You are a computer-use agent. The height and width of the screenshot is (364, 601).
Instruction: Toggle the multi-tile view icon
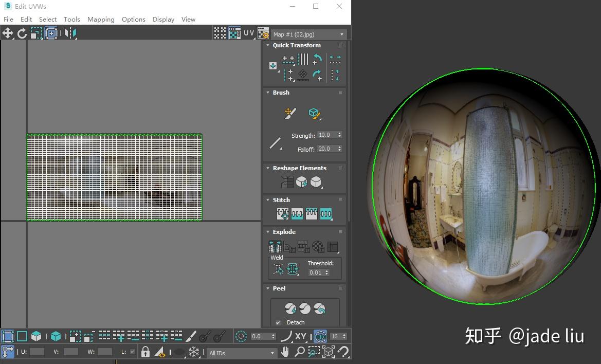[x=220, y=33]
